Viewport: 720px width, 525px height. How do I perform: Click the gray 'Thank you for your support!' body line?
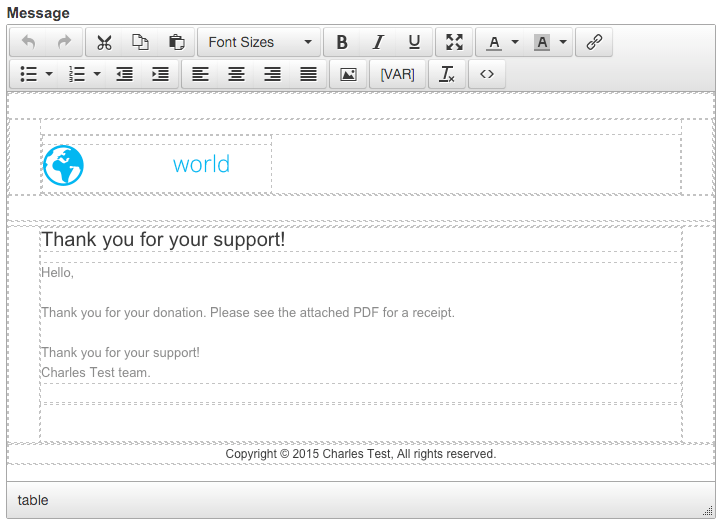point(120,352)
